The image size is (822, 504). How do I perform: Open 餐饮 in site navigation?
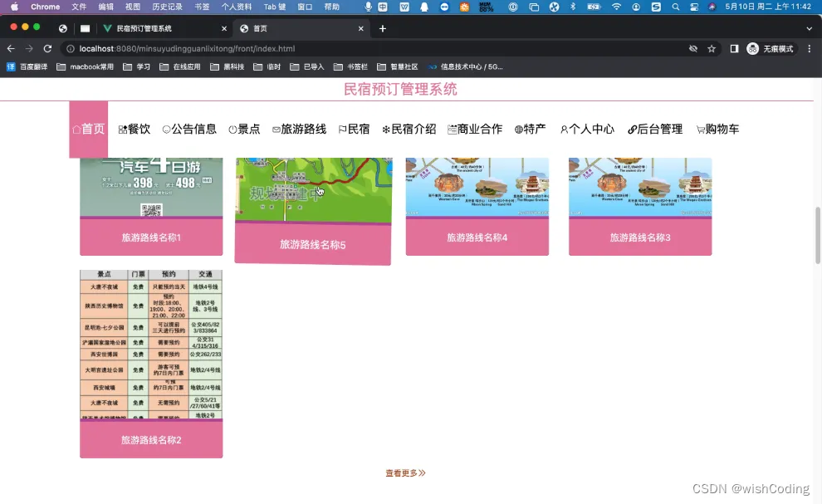pos(135,129)
